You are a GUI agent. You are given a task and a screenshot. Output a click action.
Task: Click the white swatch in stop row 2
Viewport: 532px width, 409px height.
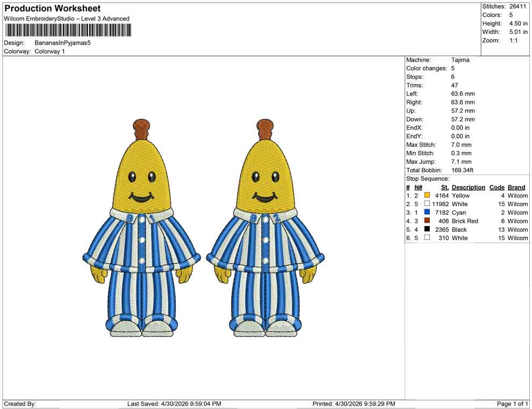coord(427,203)
